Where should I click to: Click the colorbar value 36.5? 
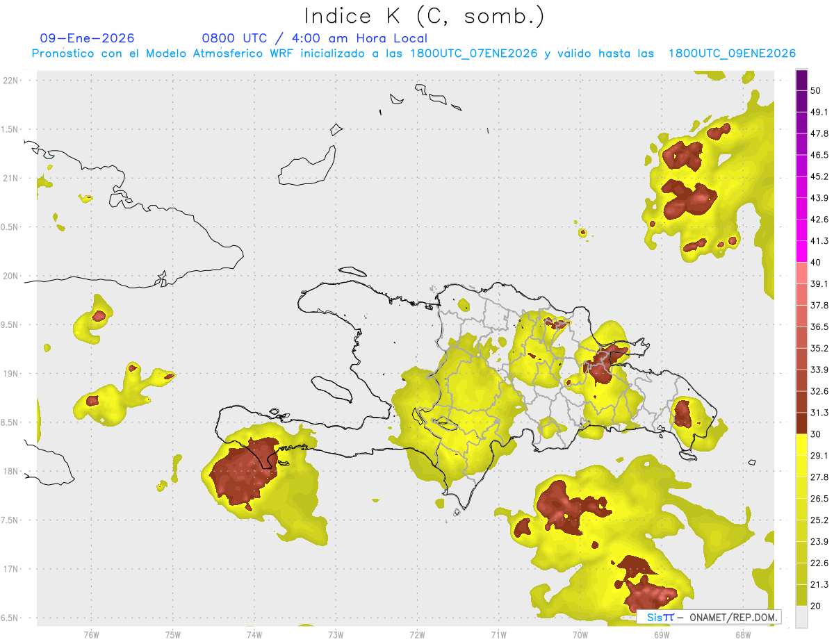point(819,327)
